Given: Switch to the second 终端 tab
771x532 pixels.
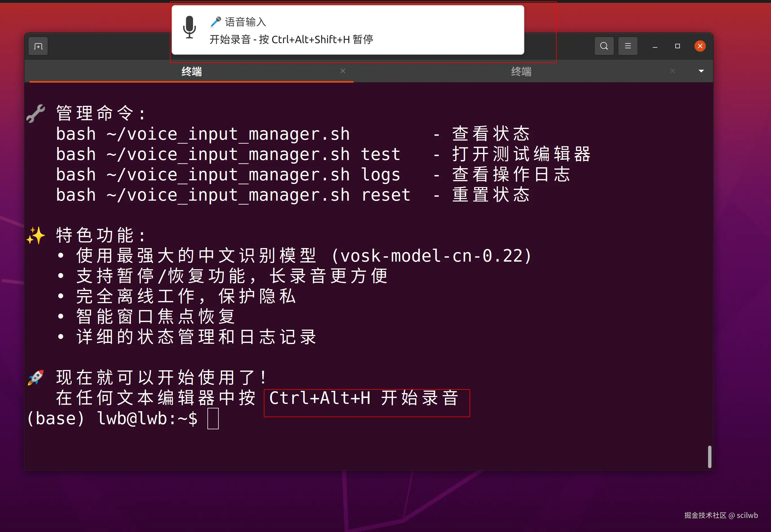Looking at the screenshot, I should pos(521,71).
